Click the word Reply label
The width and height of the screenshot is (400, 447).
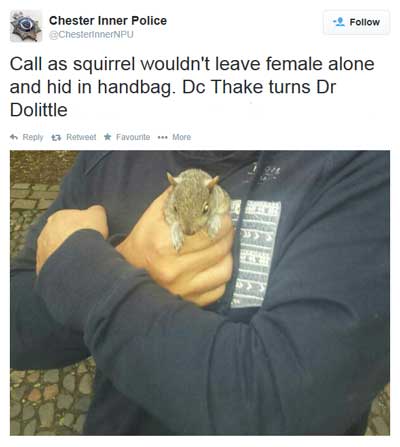pyautogui.click(x=33, y=137)
